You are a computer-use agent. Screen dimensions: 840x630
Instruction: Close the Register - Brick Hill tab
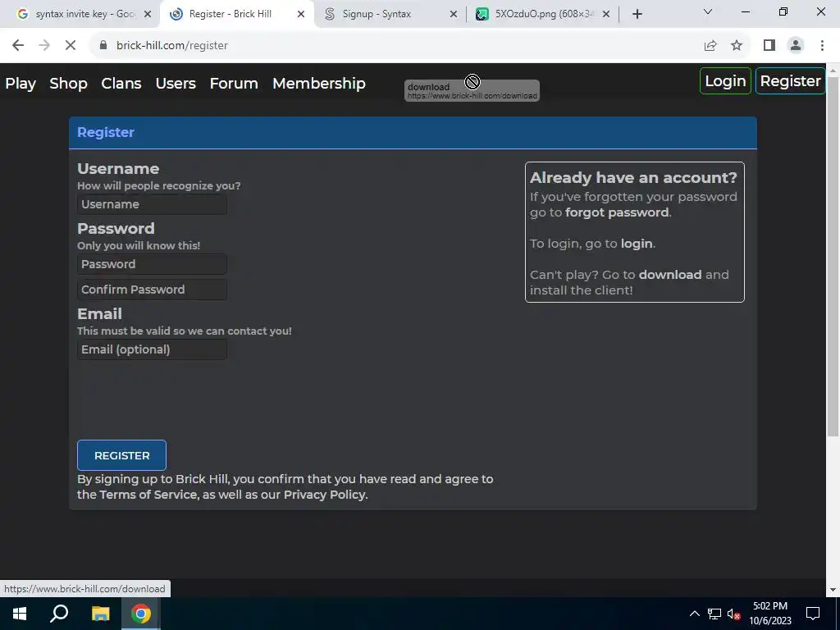301,15
